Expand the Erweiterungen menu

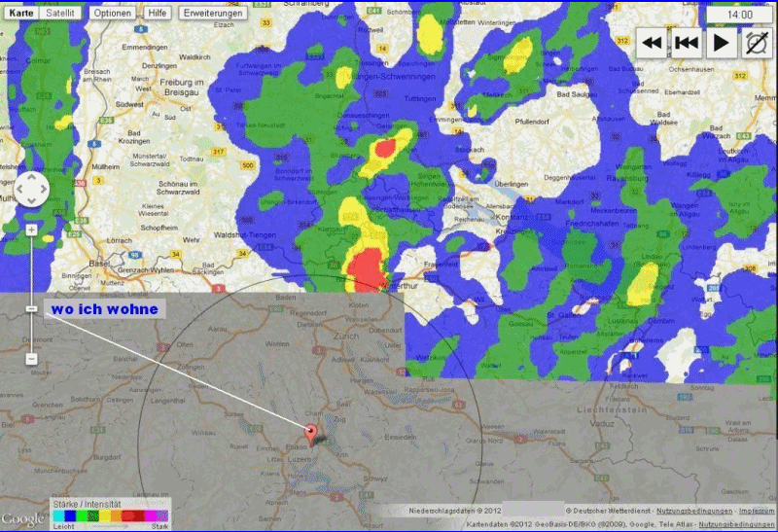212,14
